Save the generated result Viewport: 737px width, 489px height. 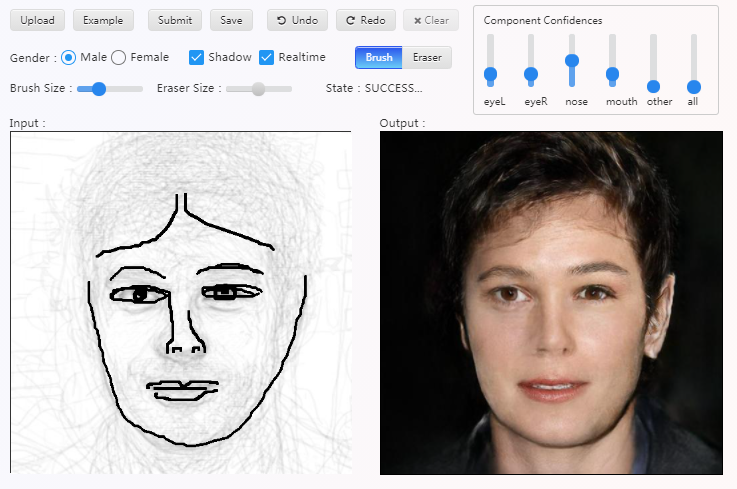coord(231,20)
